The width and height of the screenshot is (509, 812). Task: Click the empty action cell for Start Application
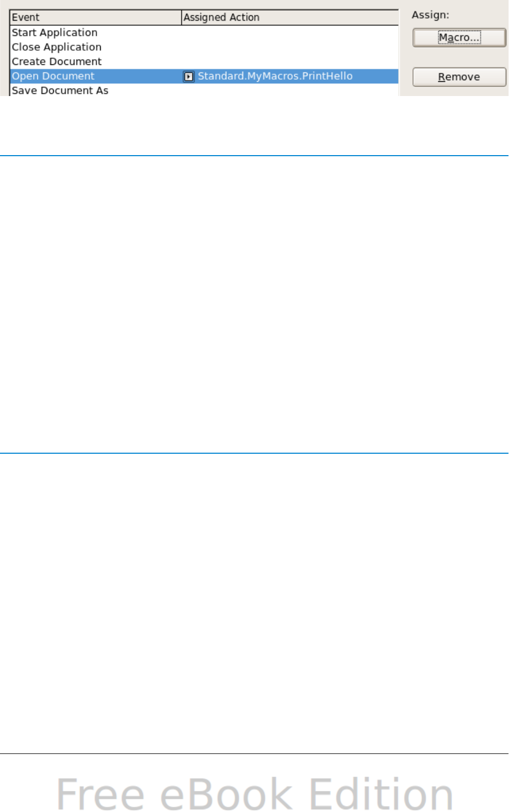click(x=290, y=33)
